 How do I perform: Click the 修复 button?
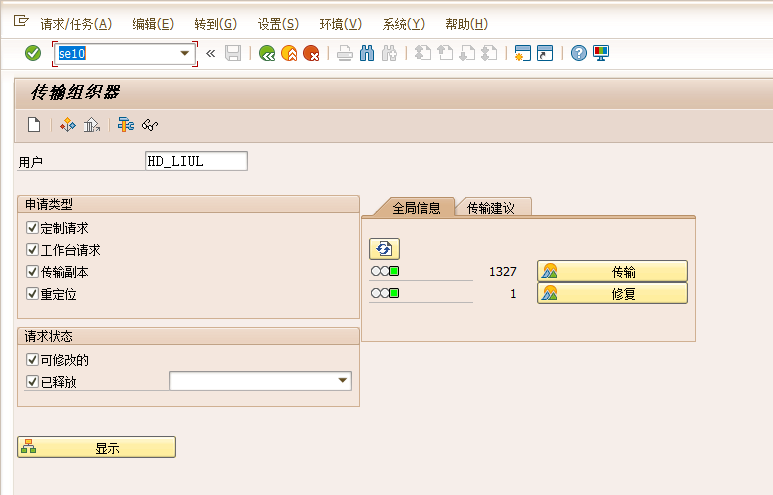tap(612, 293)
